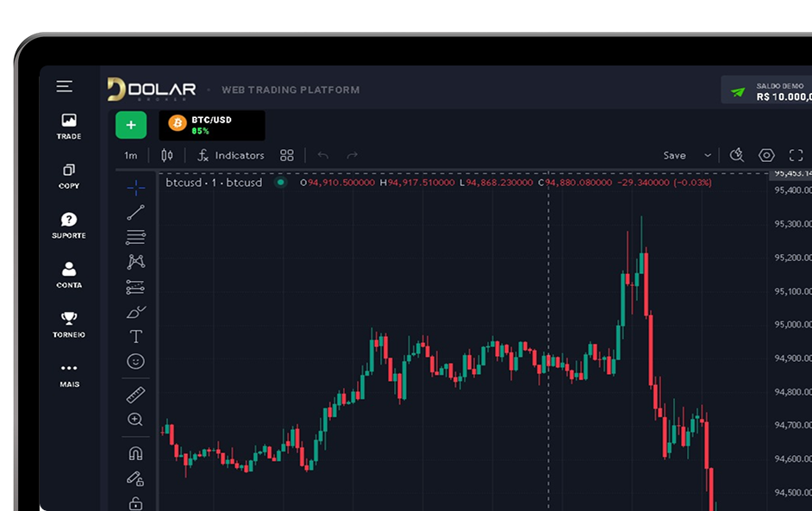Toggle lock all drawing tools

[x=135, y=502]
